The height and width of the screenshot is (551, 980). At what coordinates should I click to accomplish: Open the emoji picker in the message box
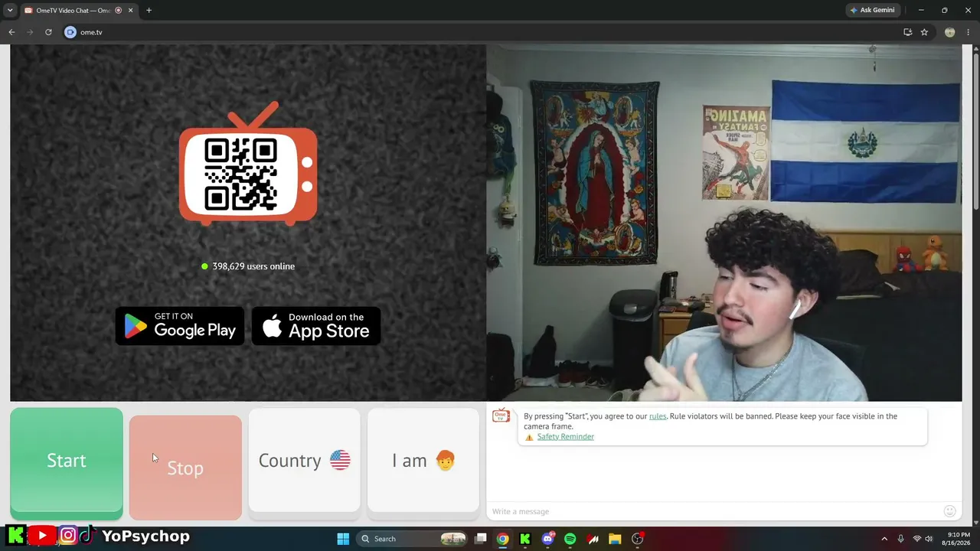click(x=950, y=511)
